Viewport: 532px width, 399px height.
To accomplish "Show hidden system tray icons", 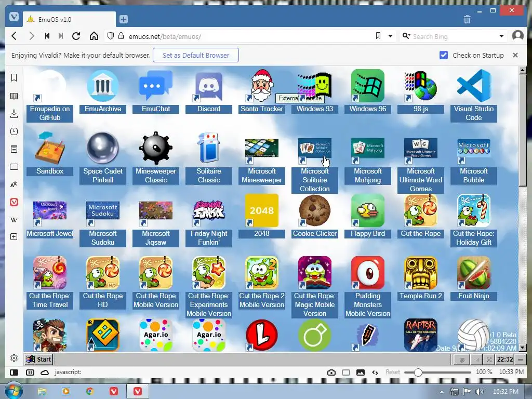I will [x=442, y=392].
